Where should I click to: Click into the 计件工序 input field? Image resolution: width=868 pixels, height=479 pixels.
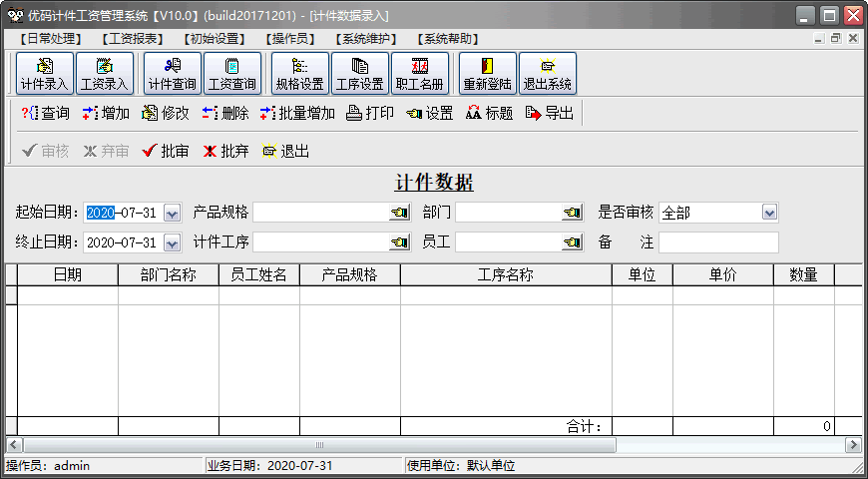click(x=321, y=242)
